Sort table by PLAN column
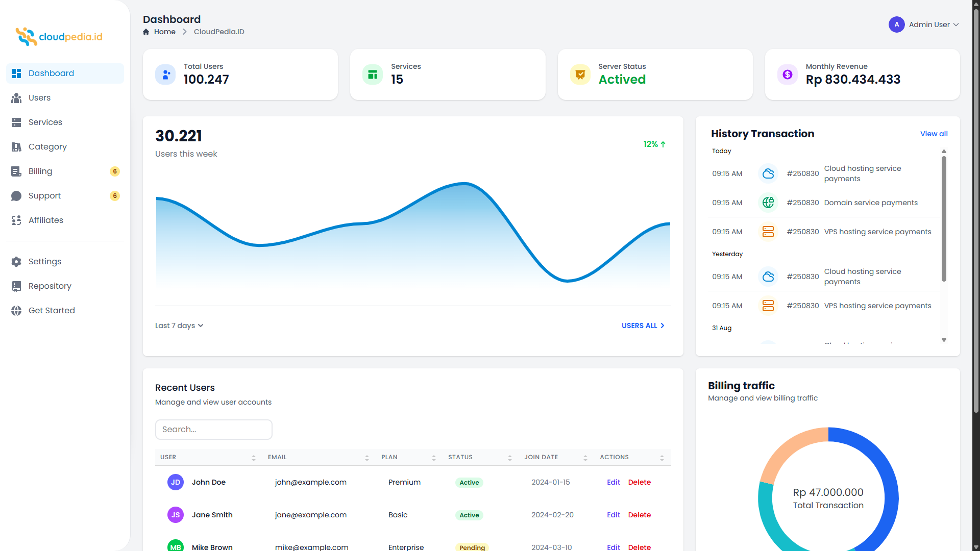This screenshot has width=980, height=551. pos(409,457)
